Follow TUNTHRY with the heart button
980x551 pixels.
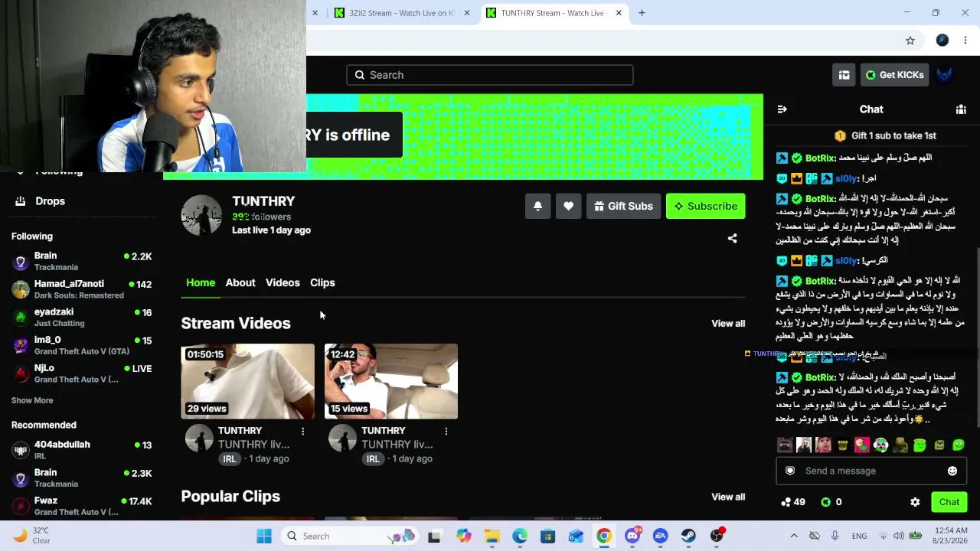tap(568, 206)
